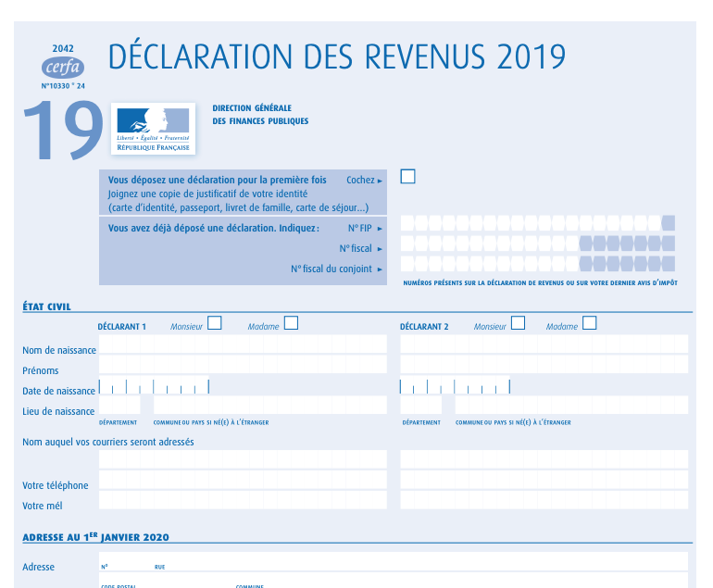The height and width of the screenshot is (588, 713).
Task: Click the large '19' year number
Action: tap(63, 130)
